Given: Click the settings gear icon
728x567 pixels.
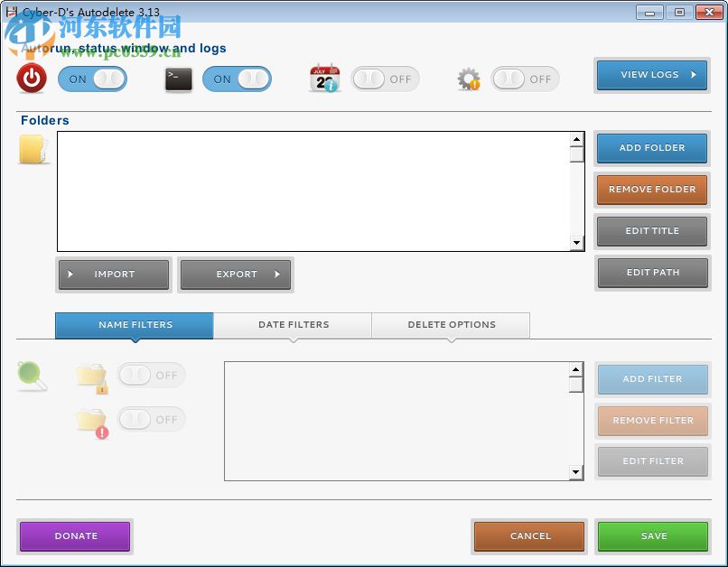Looking at the screenshot, I should tap(468, 79).
